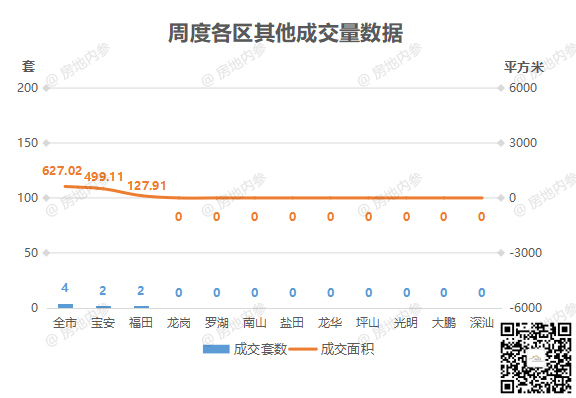
Task: Click the diamond marker at 200
Action: click(46, 88)
